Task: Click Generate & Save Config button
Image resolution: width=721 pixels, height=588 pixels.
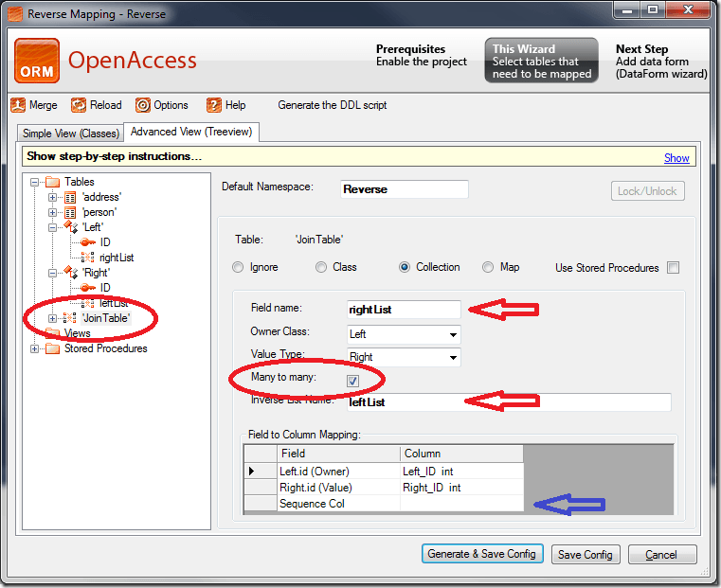Action: tap(482, 554)
